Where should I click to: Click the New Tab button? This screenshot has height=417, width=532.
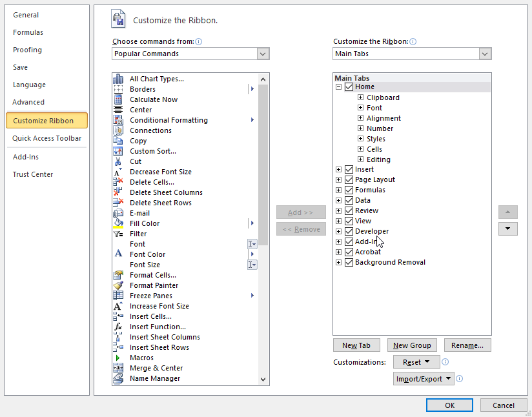point(356,345)
